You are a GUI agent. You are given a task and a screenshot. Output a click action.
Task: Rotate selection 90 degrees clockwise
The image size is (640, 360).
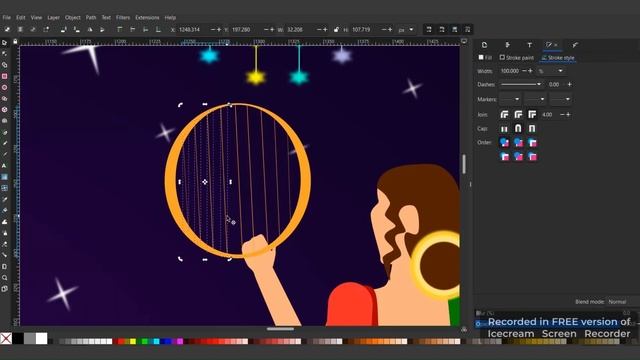(77, 29)
